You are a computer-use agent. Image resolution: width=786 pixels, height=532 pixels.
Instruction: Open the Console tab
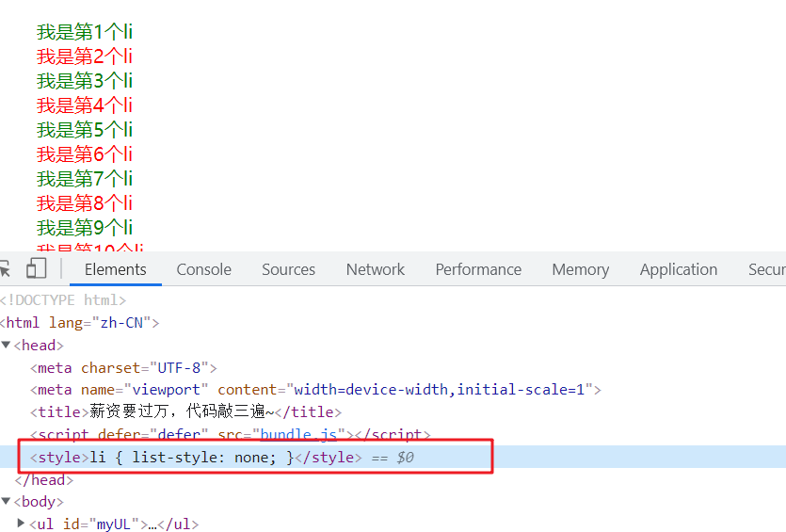pyautogui.click(x=203, y=269)
